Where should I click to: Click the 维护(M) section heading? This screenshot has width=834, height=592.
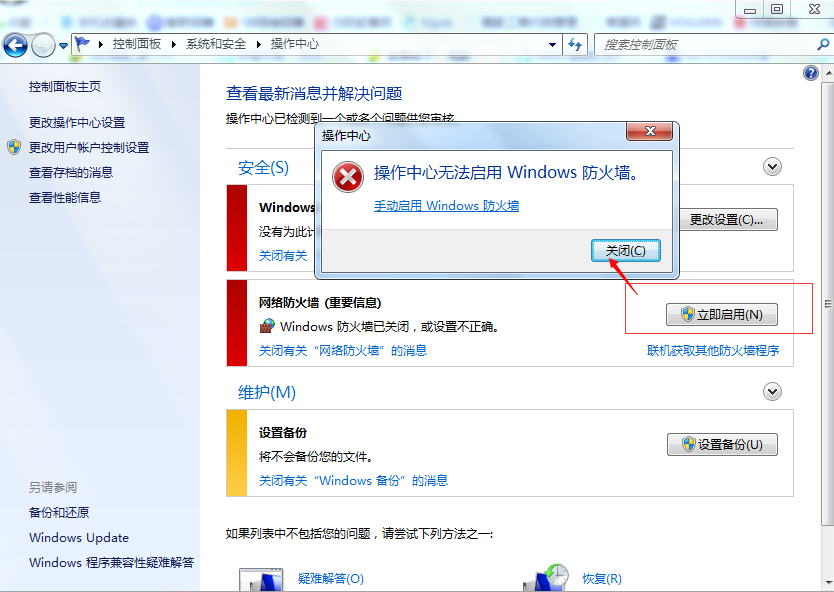pos(266,393)
